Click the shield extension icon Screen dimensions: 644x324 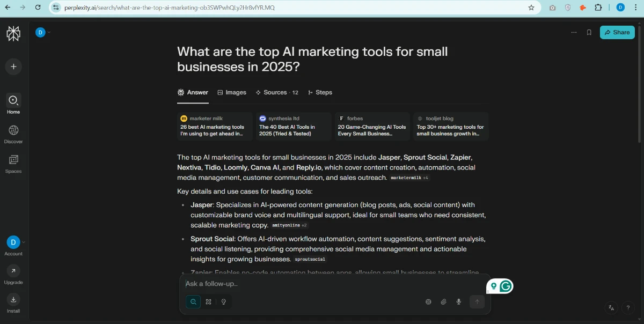tap(568, 8)
